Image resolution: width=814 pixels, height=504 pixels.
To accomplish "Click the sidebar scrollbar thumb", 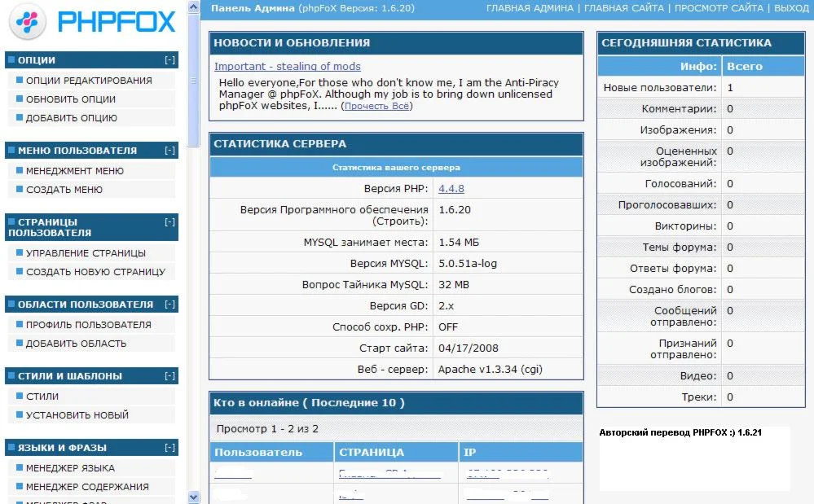I will [x=193, y=81].
